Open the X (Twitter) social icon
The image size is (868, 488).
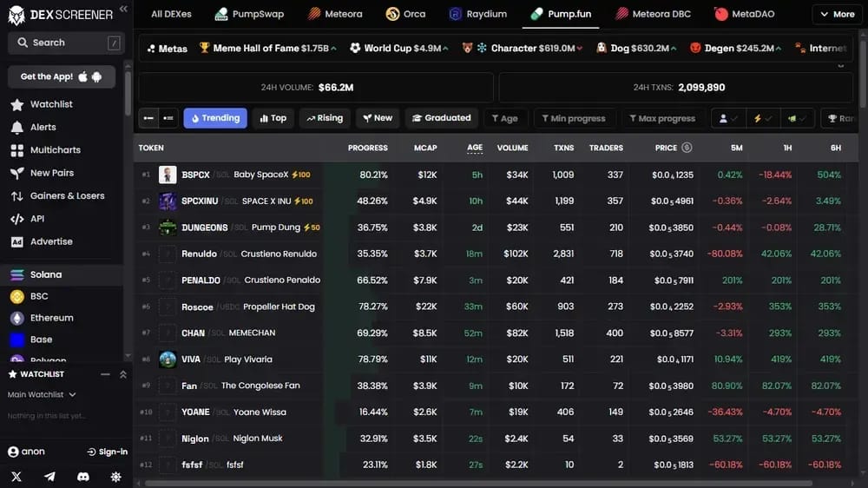(x=16, y=477)
